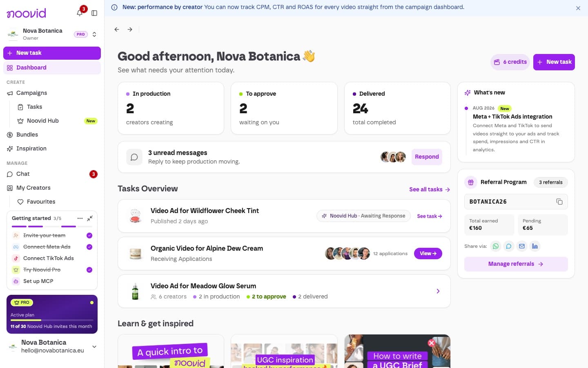
Task: Open the Set up MCP checklist item
Action: click(x=52, y=281)
